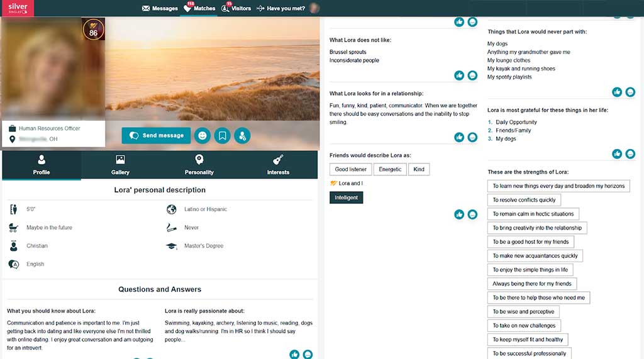Click the 'Christian' religion entry
Image resolution: width=644 pixels, height=359 pixels.
click(x=37, y=246)
